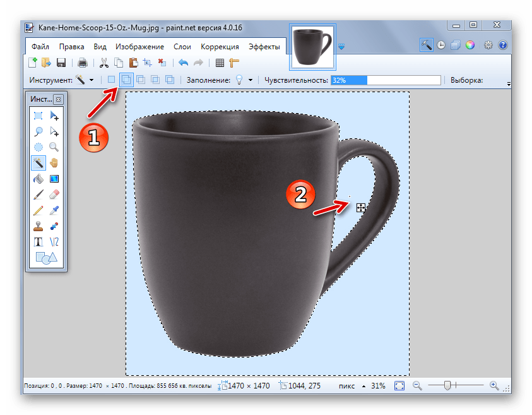The height and width of the screenshot is (415, 532).
Task: Open the Слои menu
Action: click(x=182, y=47)
